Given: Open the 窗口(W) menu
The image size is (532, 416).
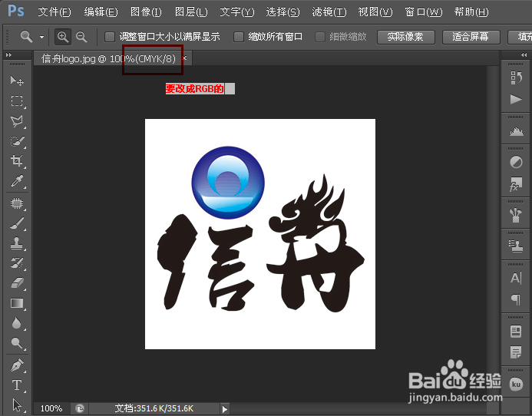Looking at the screenshot, I should click(424, 12).
